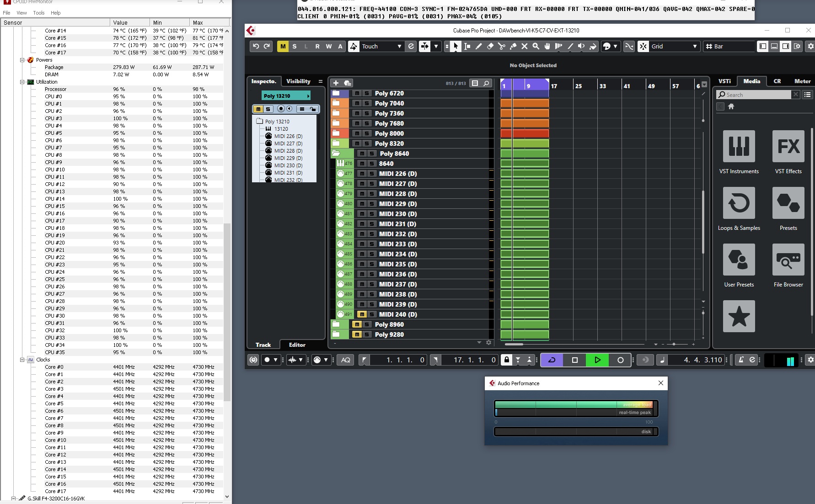Viewport: 815px width, 504px height.
Task: Click the Stop transport button
Action: pos(575,360)
